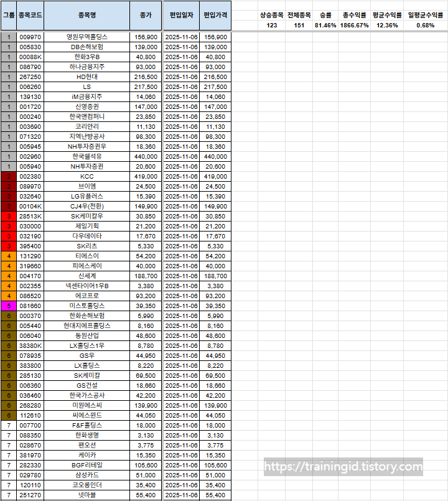The width and height of the screenshot is (448, 501).
Task: Click the F&F홀딩스 cell
Action: click(87, 426)
